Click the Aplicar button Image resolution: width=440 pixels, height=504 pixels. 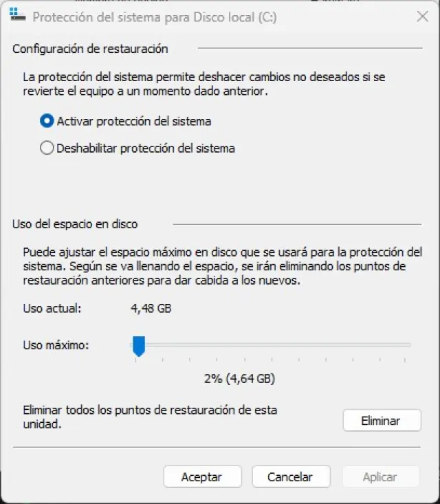(381, 476)
